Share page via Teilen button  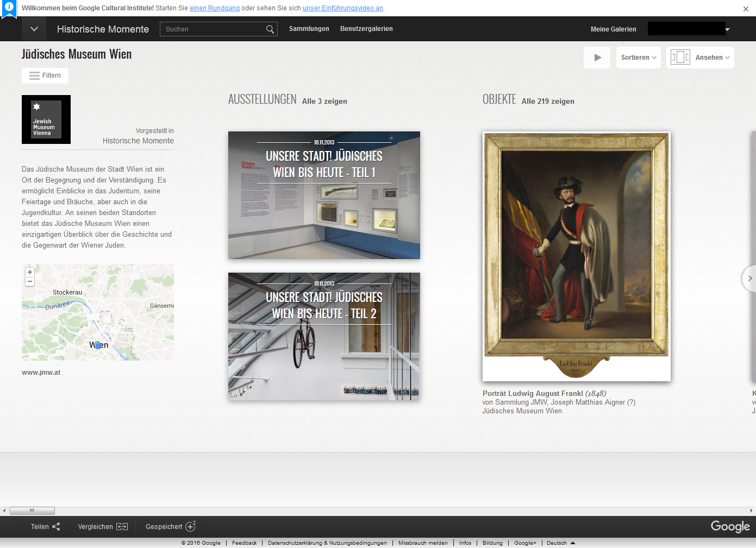click(x=45, y=527)
